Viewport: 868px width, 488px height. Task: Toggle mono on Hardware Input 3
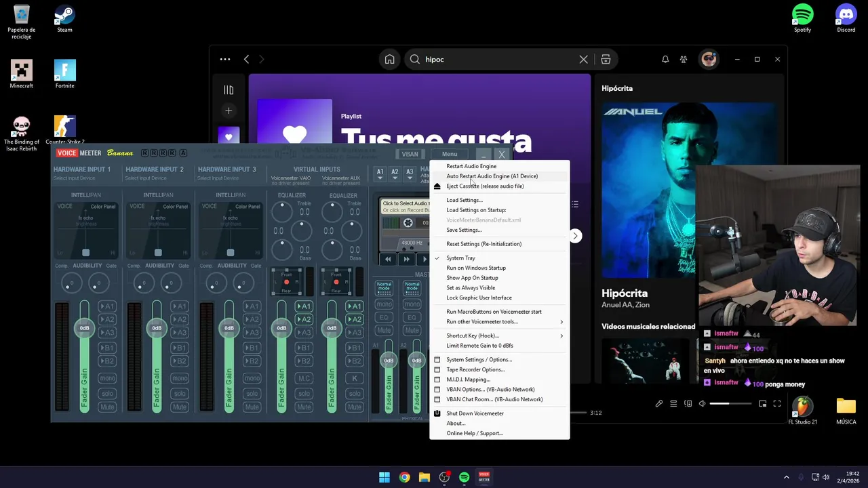(x=252, y=378)
